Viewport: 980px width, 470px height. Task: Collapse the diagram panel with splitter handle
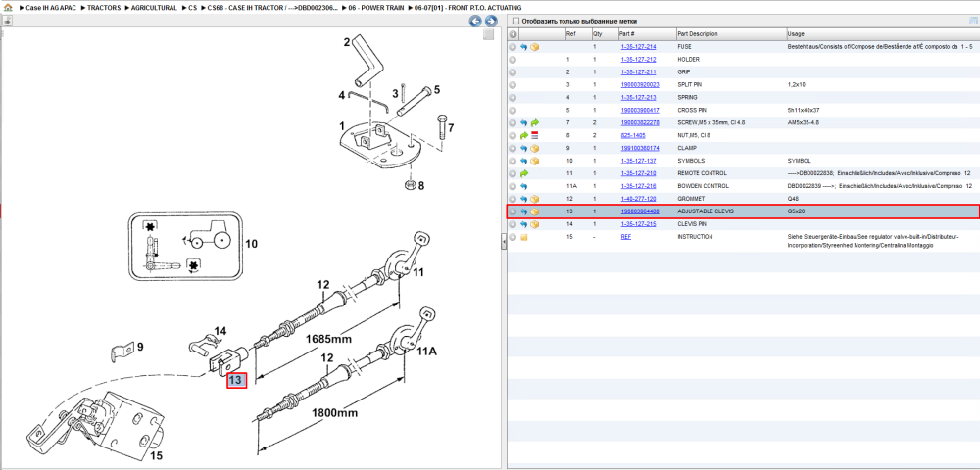503,244
